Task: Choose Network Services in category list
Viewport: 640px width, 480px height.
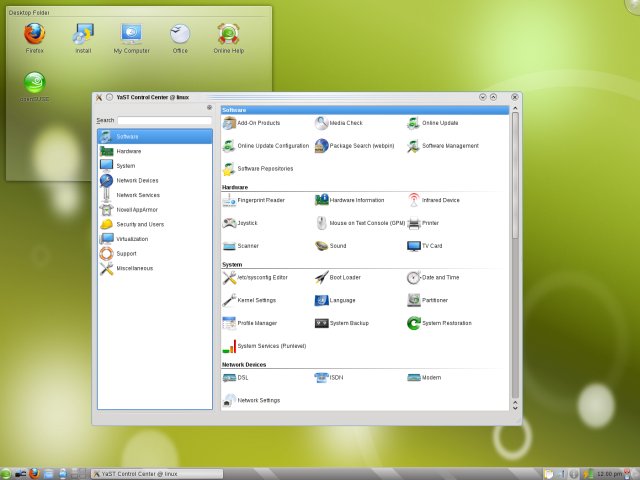Action: [x=137, y=195]
